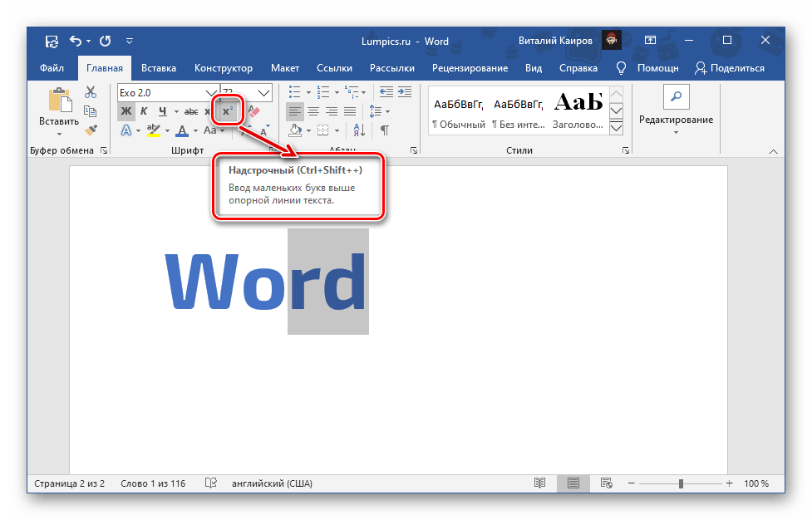Switch to the Ссылки tab
The width and height of the screenshot is (812, 520).
pos(334,68)
